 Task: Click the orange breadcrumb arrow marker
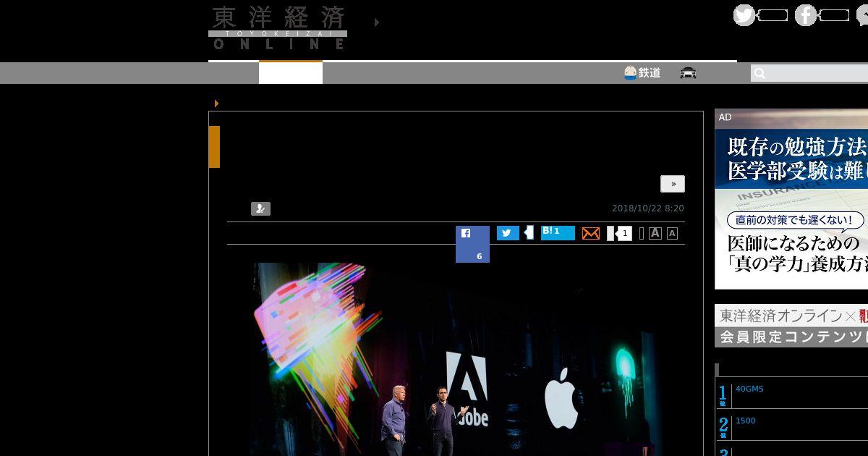[216, 104]
